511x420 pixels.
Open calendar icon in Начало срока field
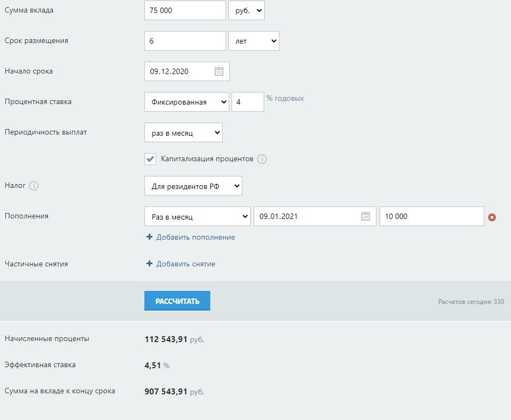[219, 71]
